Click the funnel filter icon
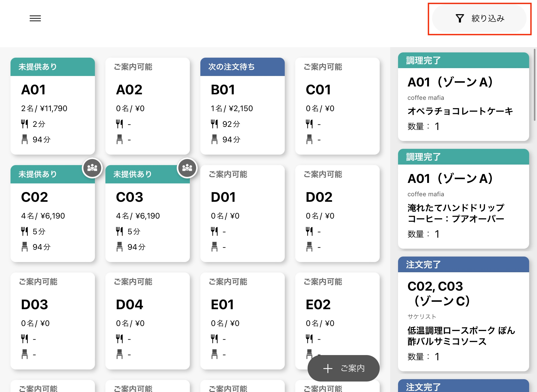The height and width of the screenshot is (392, 537). (460, 18)
